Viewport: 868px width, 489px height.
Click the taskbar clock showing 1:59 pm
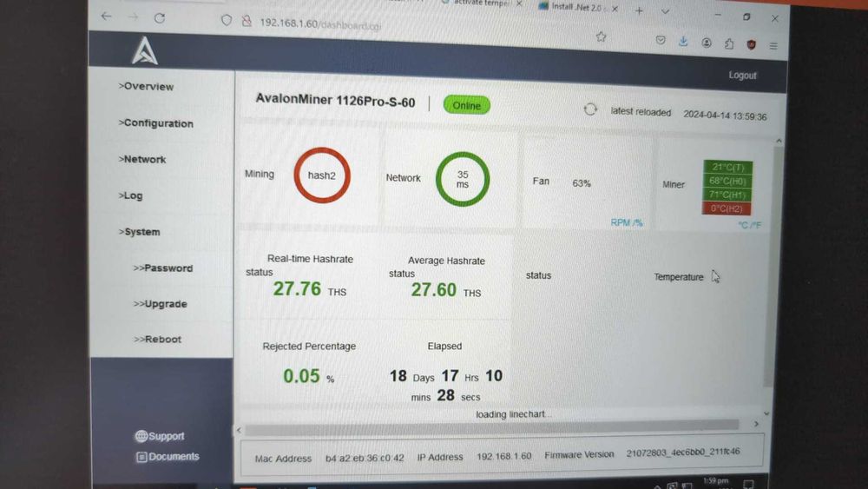click(x=716, y=481)
